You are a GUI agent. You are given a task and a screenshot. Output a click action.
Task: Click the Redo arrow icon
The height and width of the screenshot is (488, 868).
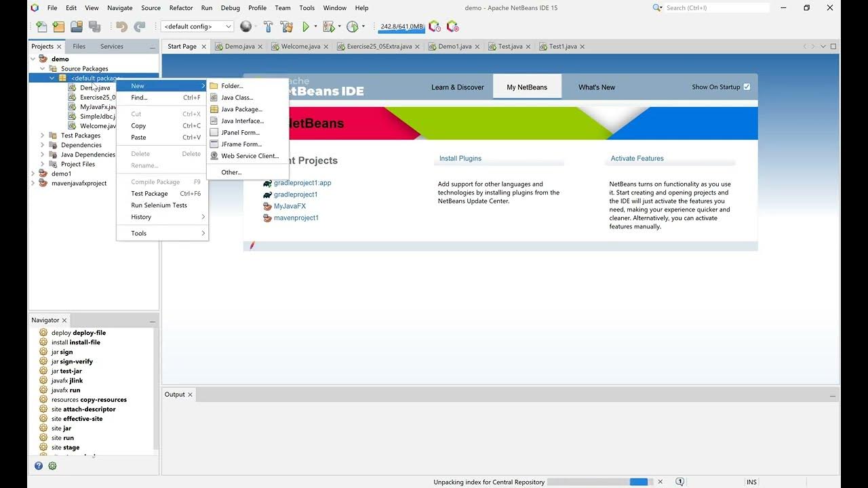click(x=140, y=26)
